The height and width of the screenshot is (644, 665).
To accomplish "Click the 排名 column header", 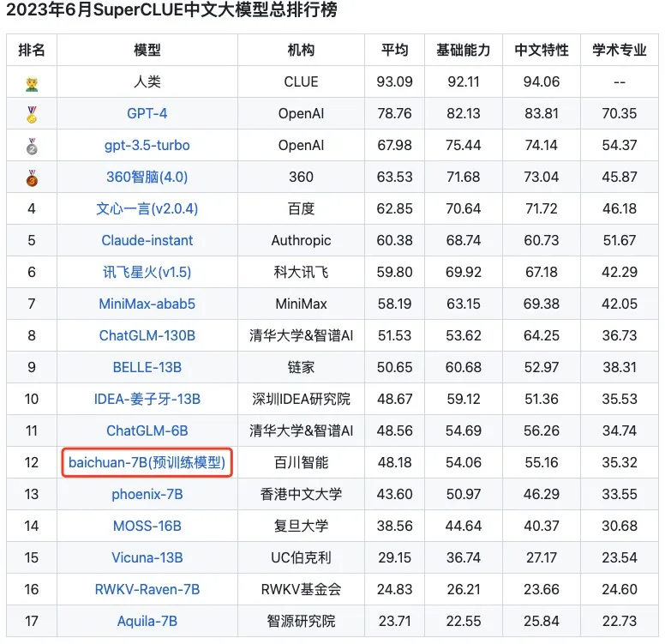I will pyautogui.click(x=32, y=51).
